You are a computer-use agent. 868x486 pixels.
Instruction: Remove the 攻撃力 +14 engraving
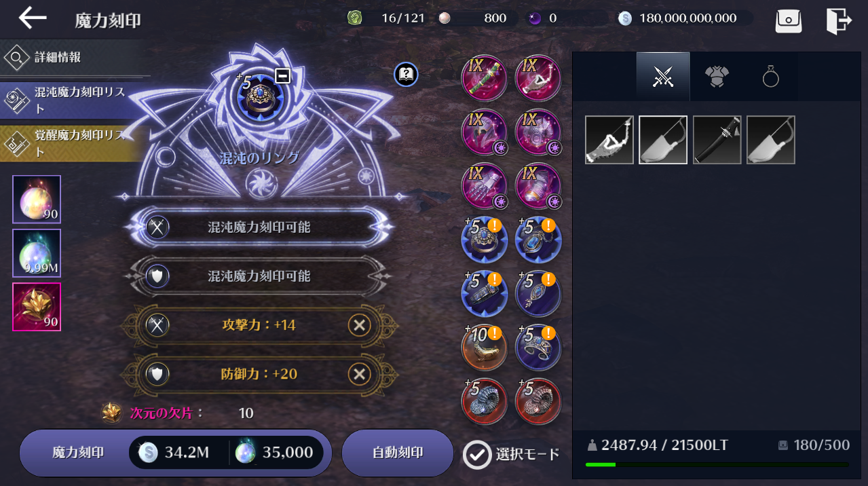(360, 325)
